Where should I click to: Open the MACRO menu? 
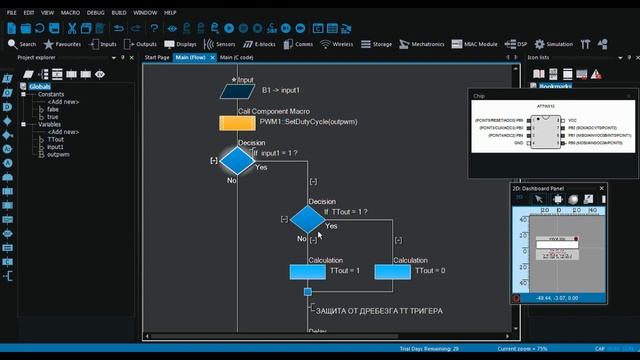(x=70, y=13)
